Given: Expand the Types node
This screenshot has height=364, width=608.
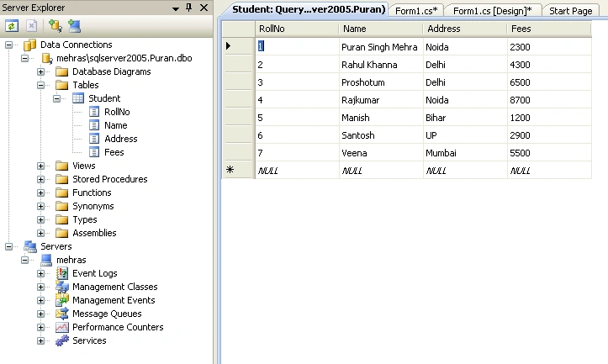Looking at the screenshot, I should (40, 219).
